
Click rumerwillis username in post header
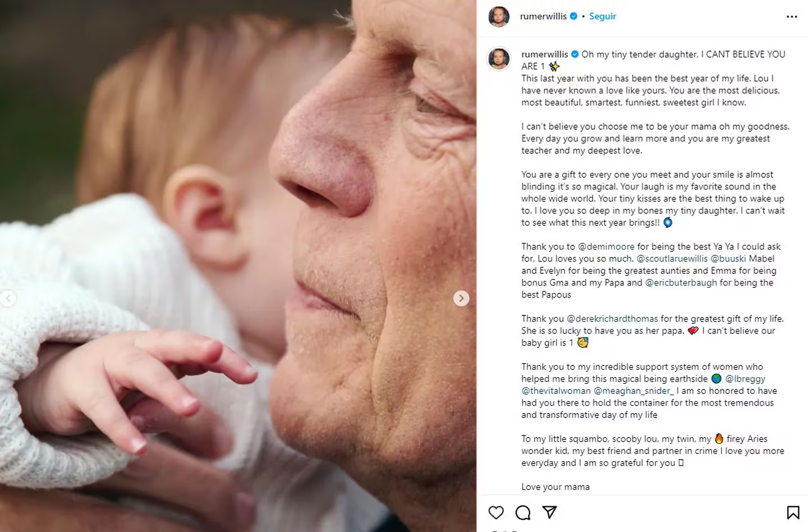tap(543, 16)
